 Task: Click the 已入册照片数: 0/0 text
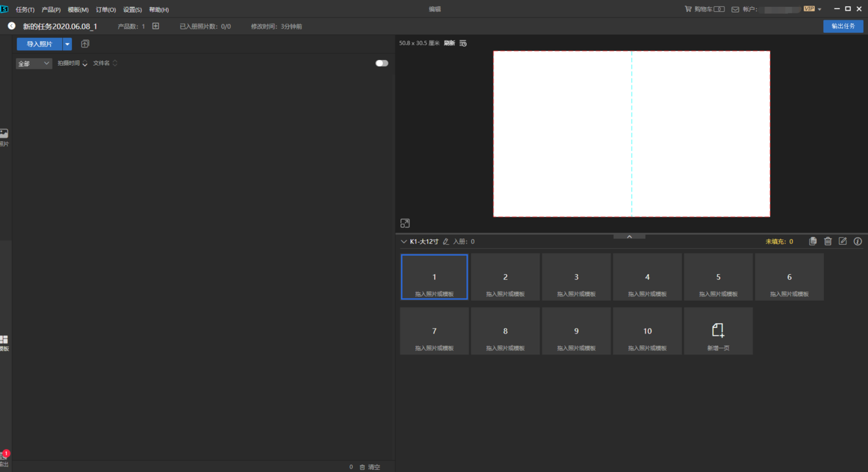(205, 26)
